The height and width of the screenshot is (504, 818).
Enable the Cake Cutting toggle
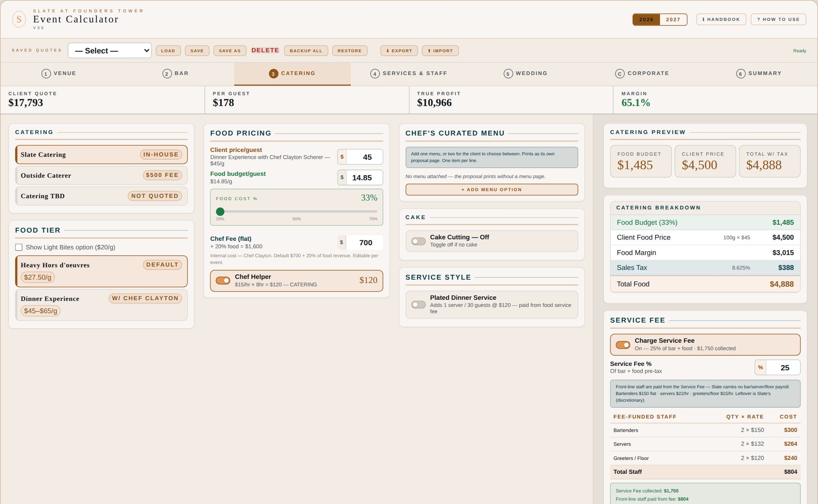coord(418,241)
